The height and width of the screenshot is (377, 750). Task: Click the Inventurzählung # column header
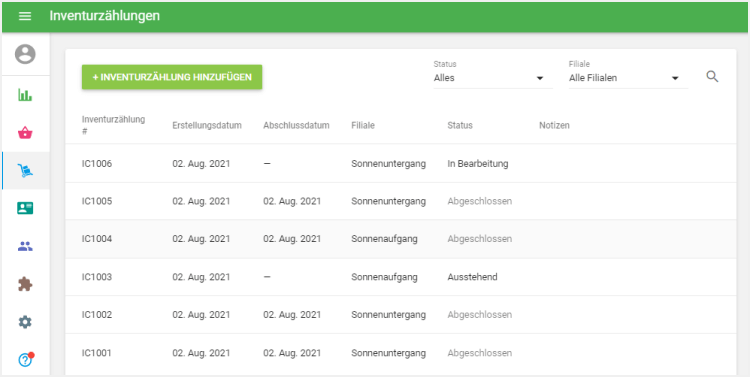pyautogui.click(x=113, y=125)
